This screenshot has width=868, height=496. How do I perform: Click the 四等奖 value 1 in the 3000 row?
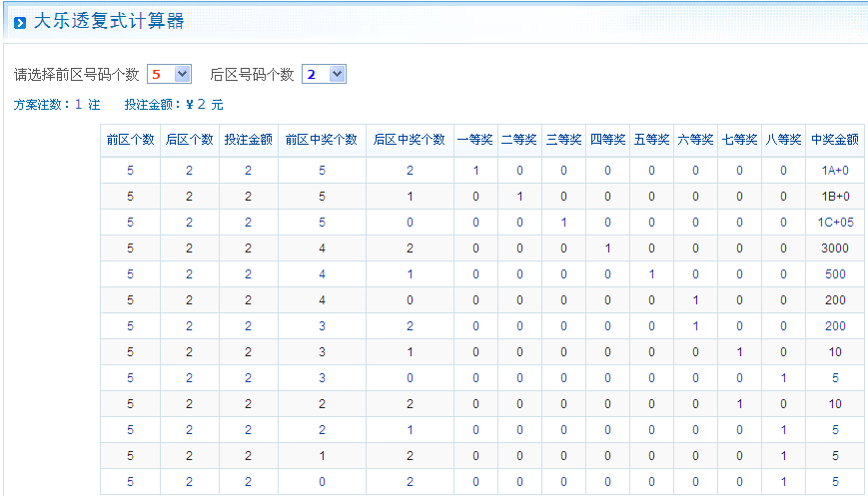(x=607, y=248)
